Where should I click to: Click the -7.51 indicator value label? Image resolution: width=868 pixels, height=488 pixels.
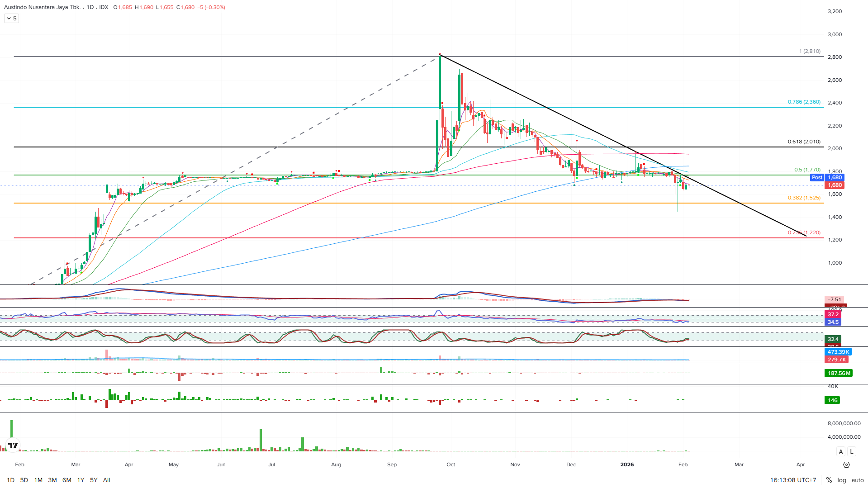(x=835, y=299)
